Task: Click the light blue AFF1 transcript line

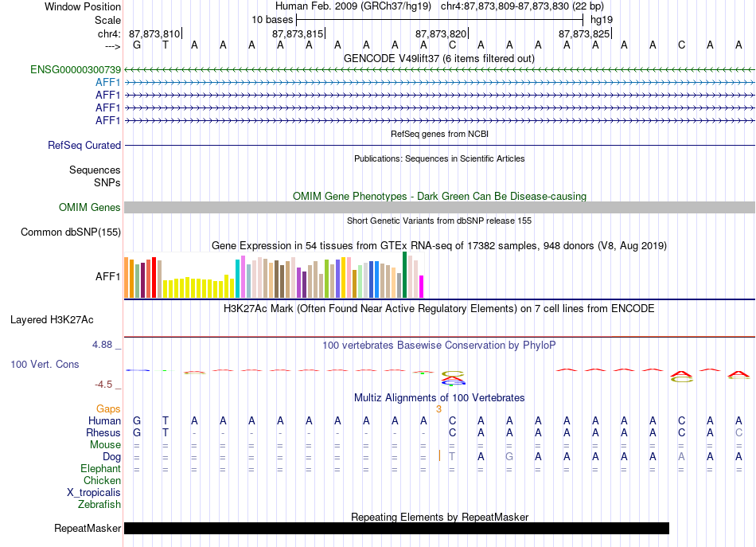Action: [439, 83]
